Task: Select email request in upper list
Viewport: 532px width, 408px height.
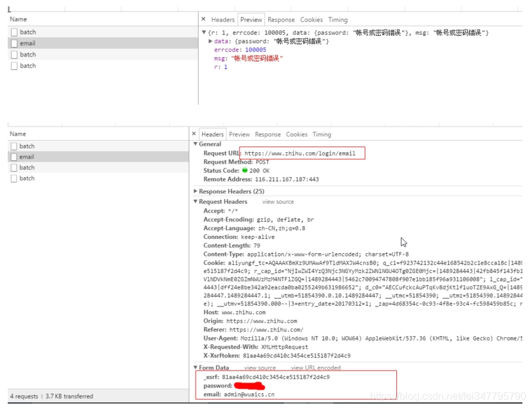Action: coord(103,43)
